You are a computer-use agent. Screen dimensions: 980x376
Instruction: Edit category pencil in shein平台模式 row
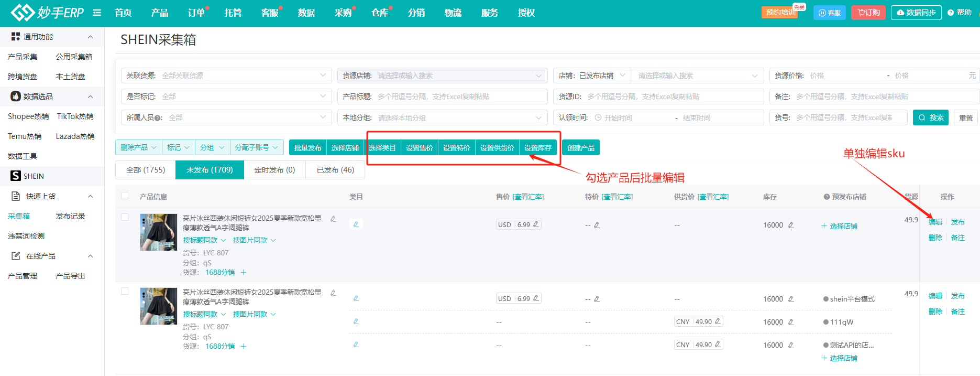[x=356, y=298]
